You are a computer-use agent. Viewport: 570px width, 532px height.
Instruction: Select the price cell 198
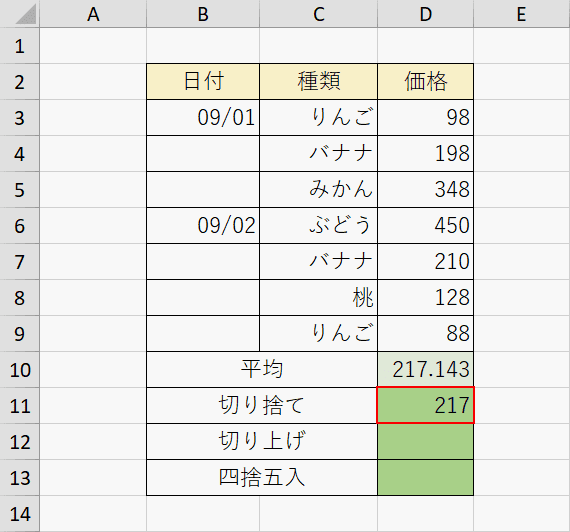click(425, 154)
